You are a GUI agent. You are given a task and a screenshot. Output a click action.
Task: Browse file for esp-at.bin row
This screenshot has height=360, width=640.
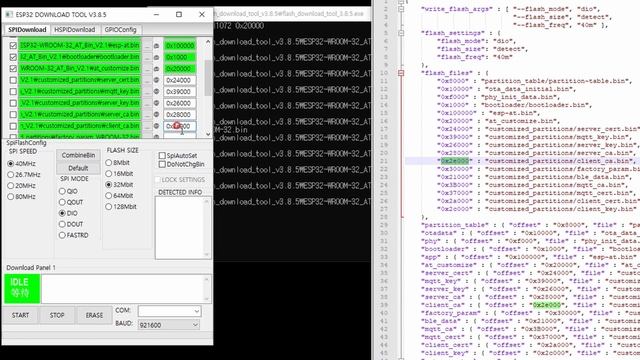click(147, 45)
